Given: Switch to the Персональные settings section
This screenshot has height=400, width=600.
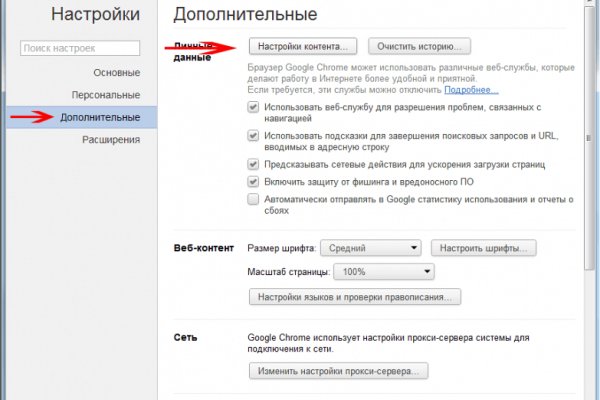Looking at the screenshot, I should (x=105, y=95).
